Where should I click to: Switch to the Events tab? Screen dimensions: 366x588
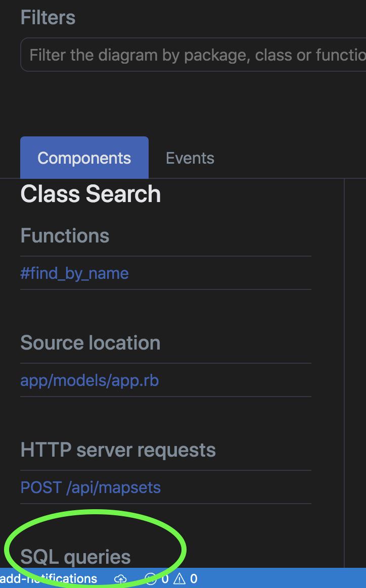pos(190,158)
